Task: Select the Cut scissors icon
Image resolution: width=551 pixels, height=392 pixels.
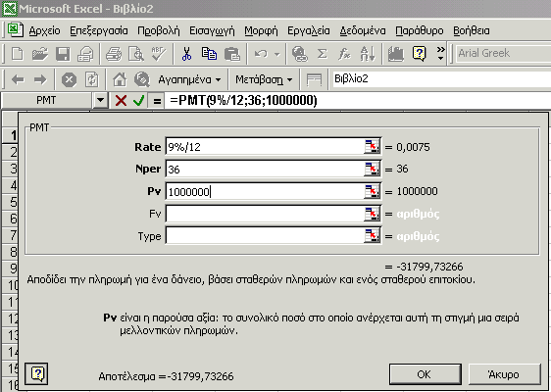Action: [x=186, y=54]
